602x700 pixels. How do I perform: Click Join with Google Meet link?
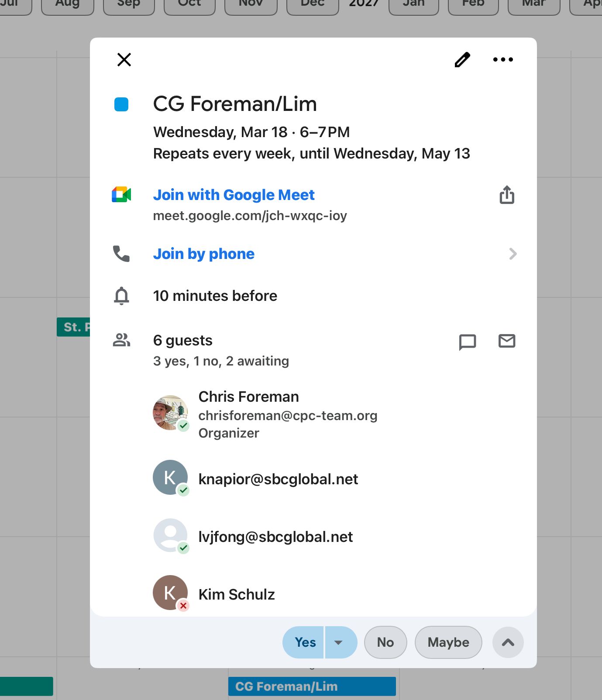point(234,195)
